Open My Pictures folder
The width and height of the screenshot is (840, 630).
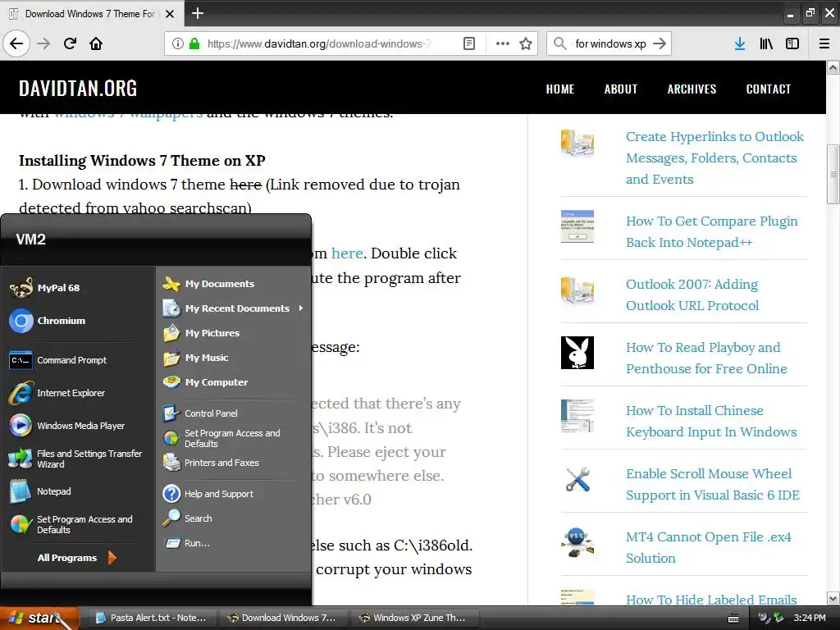point(233,333)
